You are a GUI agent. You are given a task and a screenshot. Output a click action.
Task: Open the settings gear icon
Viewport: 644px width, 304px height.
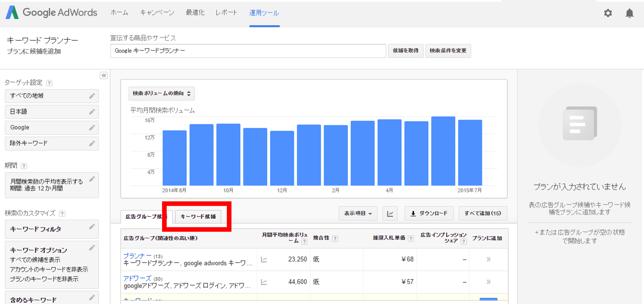click(608, 13)
